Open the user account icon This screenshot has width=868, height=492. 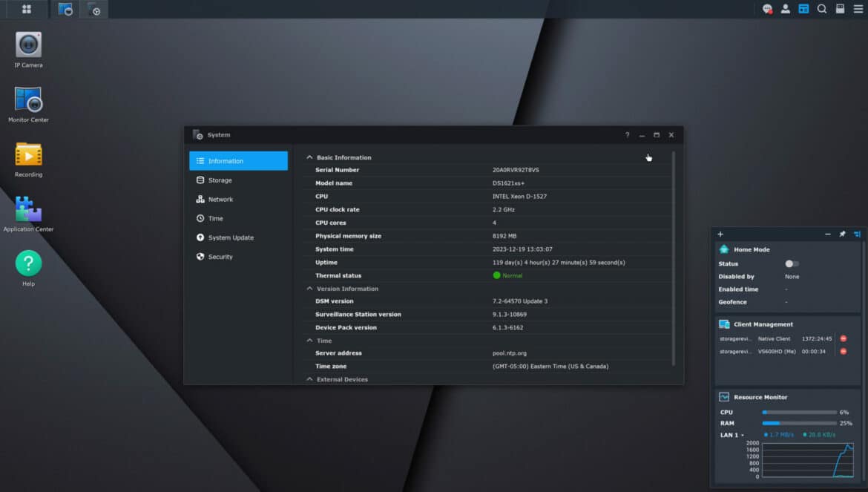coord(785,9)
